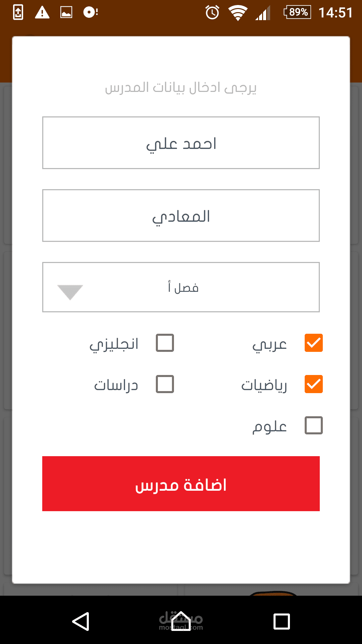
Task: Uncheck the عربي subject checkbox
Action: point(313,343)
